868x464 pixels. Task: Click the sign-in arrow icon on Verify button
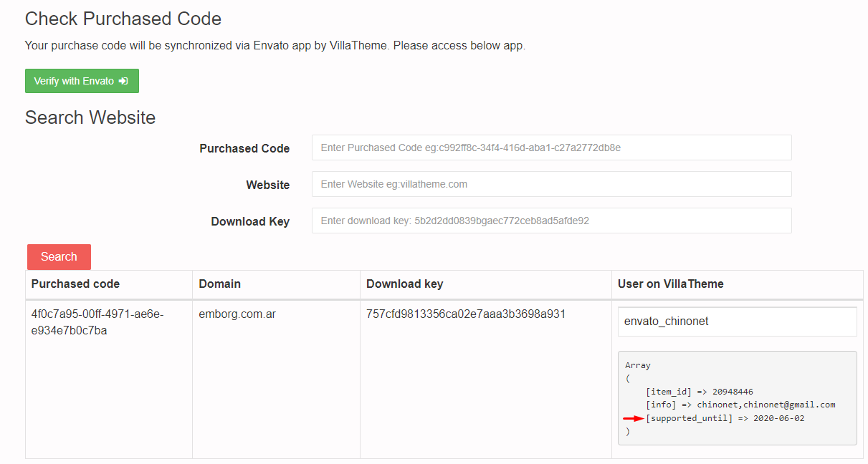(x=123, y=81)
